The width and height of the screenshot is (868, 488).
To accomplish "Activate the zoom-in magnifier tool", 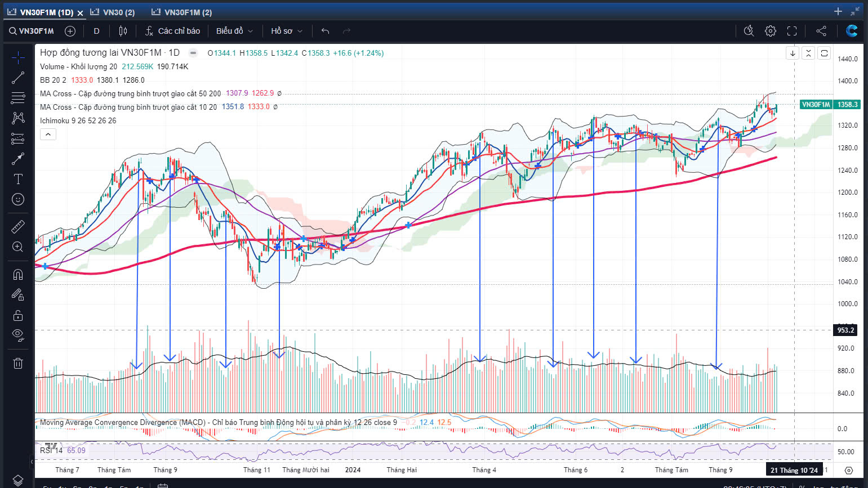I will [x=18, y=247].
